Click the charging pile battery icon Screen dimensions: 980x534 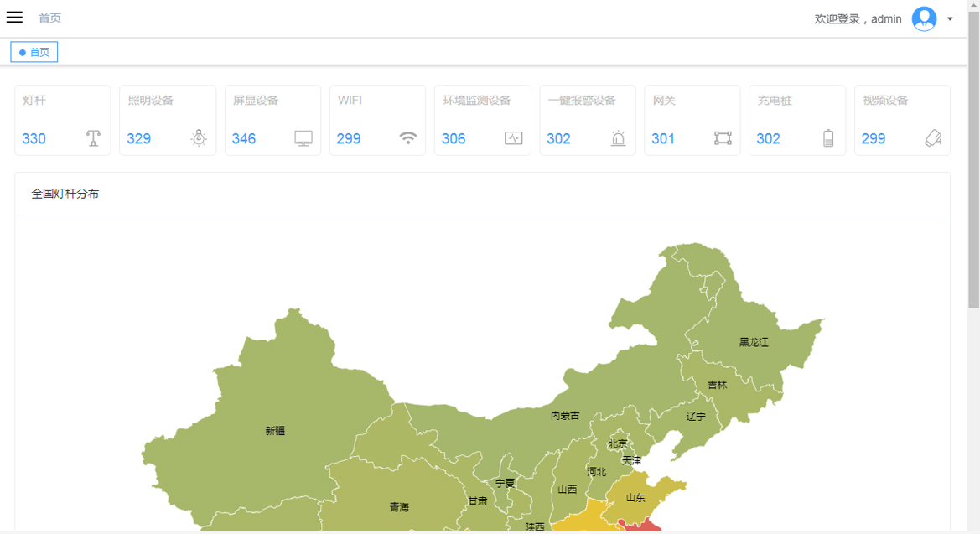tap(828, 138)
